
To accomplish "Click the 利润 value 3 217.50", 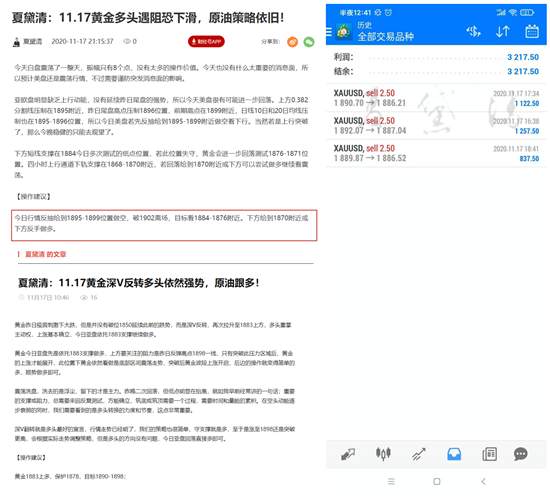I will click(523, 57).
